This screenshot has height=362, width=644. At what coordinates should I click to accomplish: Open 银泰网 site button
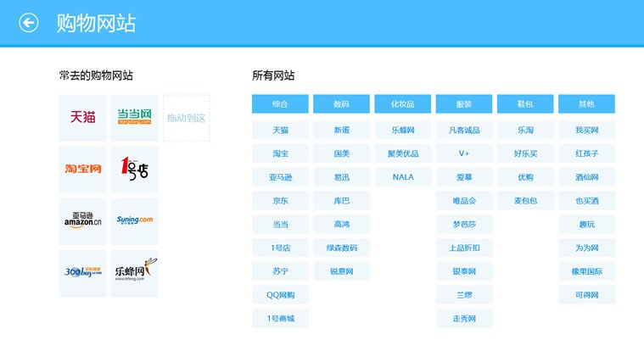point(464,271)
